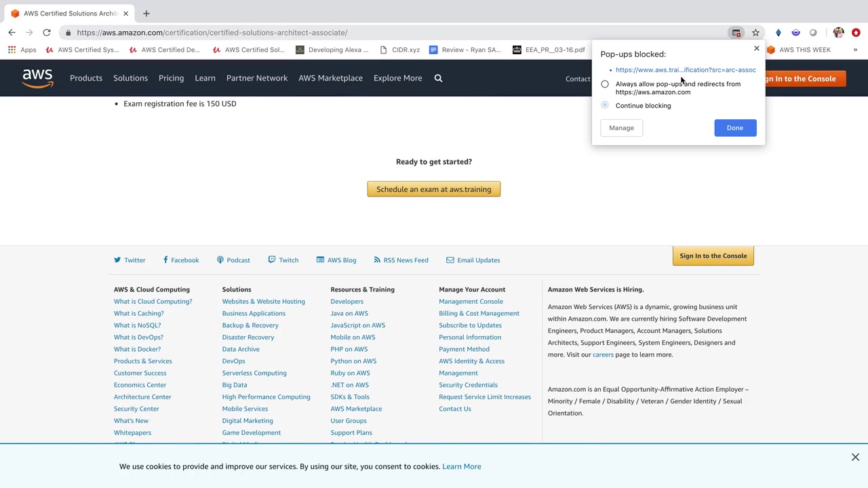This screenshot has width=868, height=488.
Task: Open the Whitepapers link
Action: click(132, 432)
